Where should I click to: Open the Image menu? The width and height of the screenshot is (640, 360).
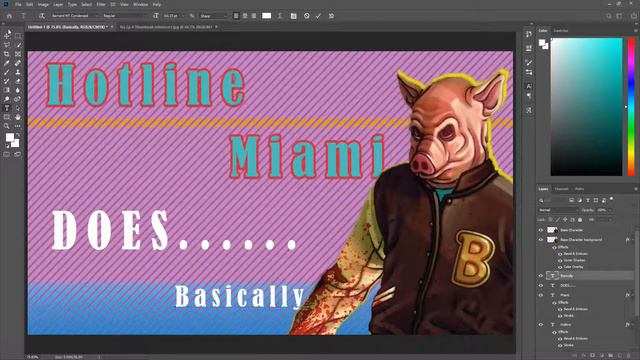(43, 4)
